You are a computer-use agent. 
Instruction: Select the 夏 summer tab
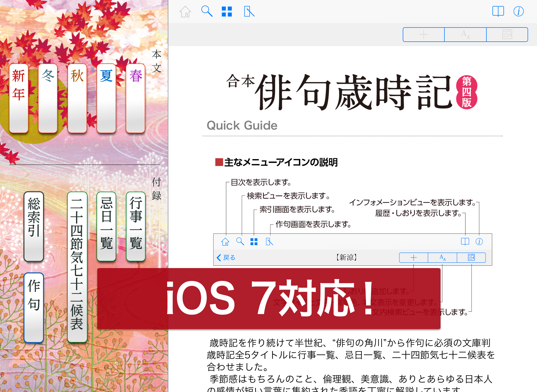106,98
